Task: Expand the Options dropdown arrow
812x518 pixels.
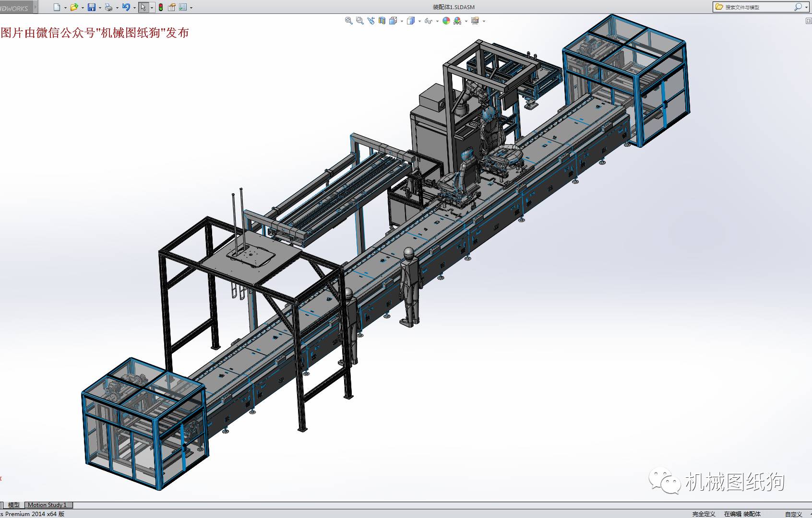Action: pos(191,8)
